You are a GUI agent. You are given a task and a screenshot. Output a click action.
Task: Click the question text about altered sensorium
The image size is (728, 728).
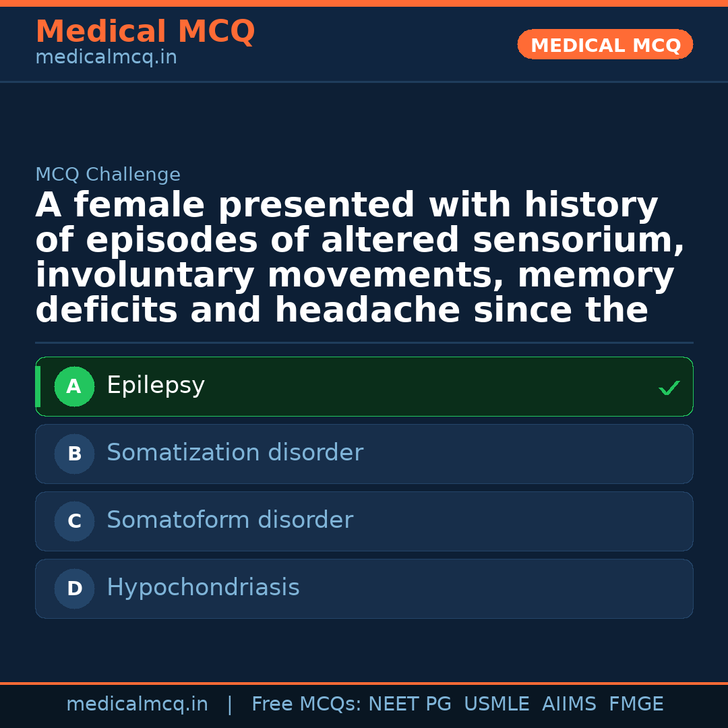(x=360, y=257)
